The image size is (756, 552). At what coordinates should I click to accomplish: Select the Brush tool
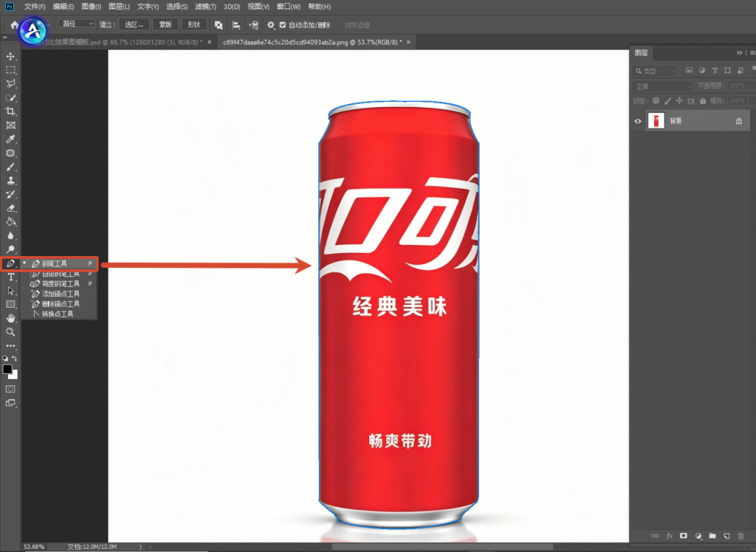(x=10, y=167)
